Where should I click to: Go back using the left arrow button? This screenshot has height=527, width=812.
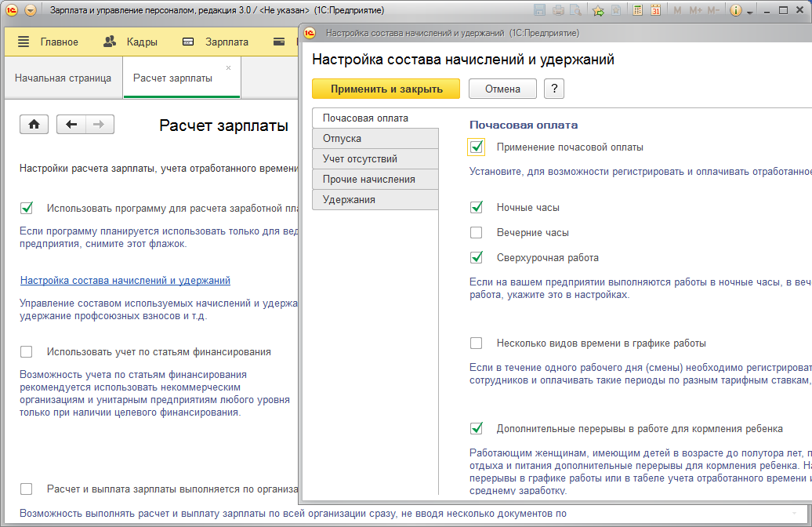click(x=71, y=125)
